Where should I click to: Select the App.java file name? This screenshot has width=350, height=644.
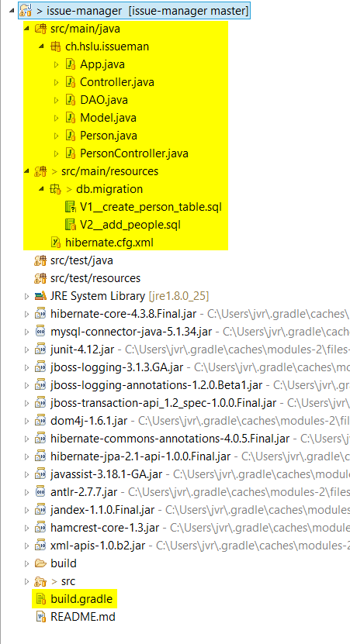pos(102,64)
